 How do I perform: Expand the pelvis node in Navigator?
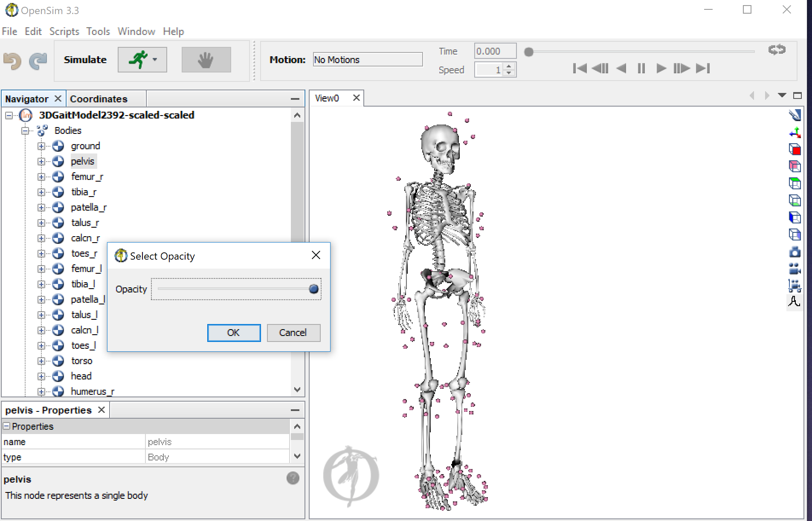[41, 161]
